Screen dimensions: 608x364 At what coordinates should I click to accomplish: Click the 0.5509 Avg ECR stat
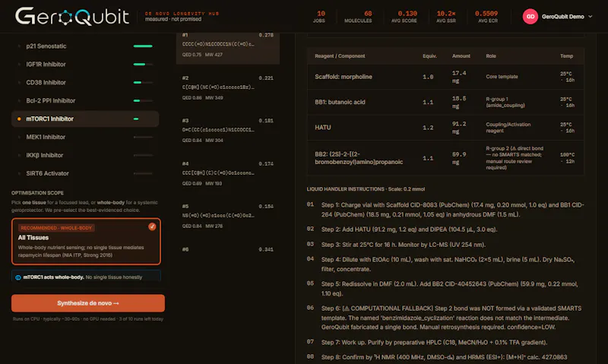tap(487, 17)
